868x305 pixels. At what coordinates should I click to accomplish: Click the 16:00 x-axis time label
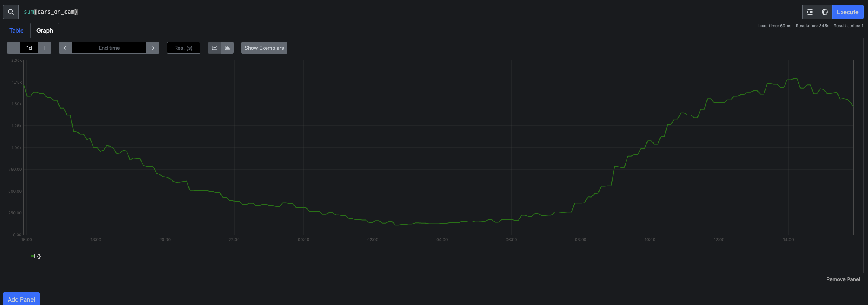coord(26,240)
